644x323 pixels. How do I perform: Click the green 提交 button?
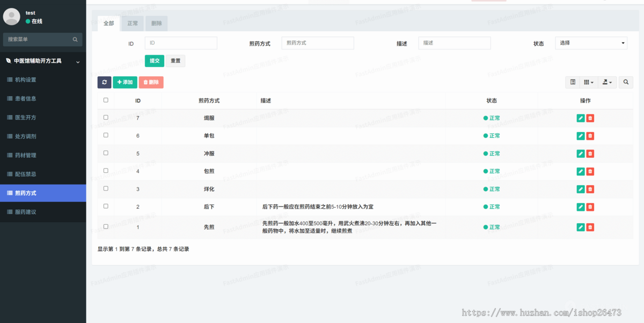(155, 61)
